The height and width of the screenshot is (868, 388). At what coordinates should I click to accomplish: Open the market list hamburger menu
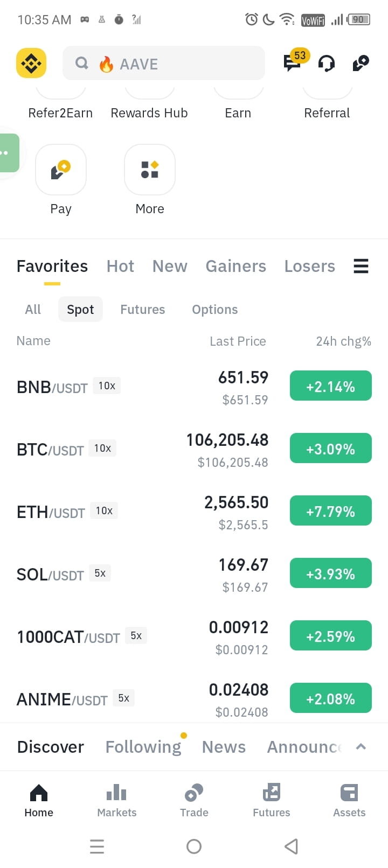click(361, 266)
